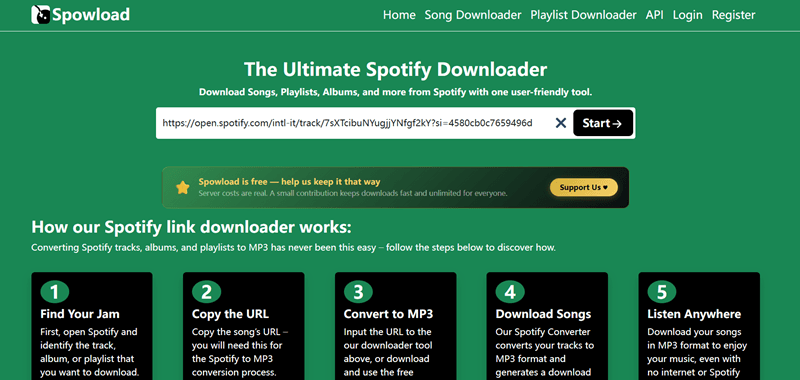The width and height of the screenshot is (800, 380).
Task: Click the gold star icon in the support banner
Action: [x=183, y=188]
